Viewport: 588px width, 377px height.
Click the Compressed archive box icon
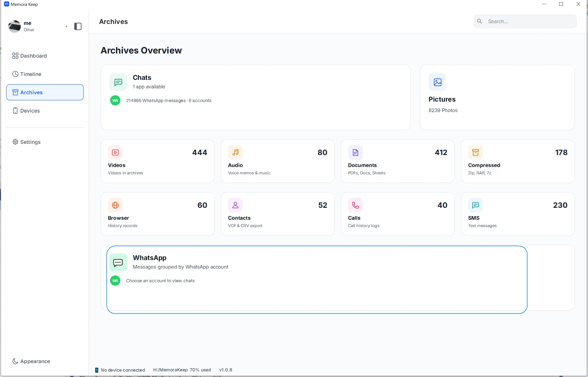pos(475,153)
